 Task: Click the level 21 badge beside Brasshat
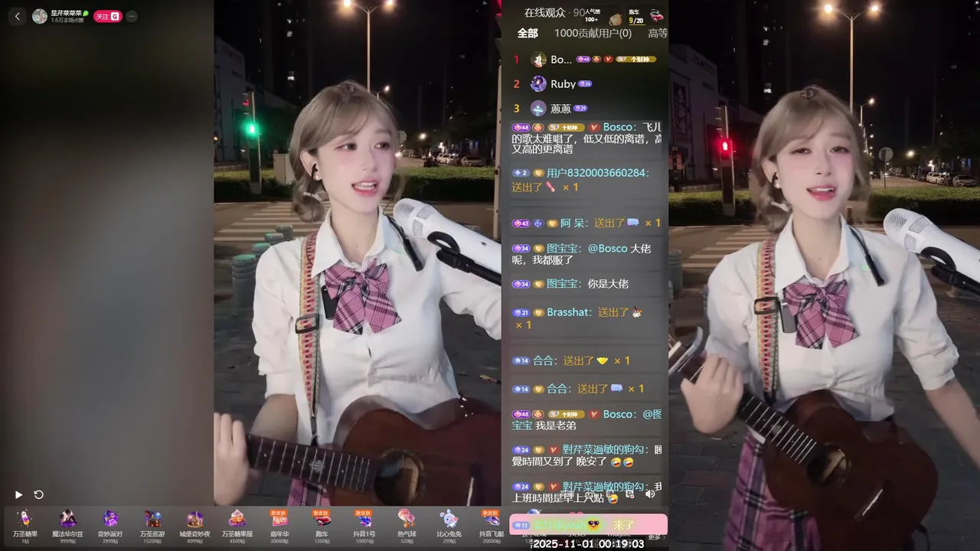521,312
